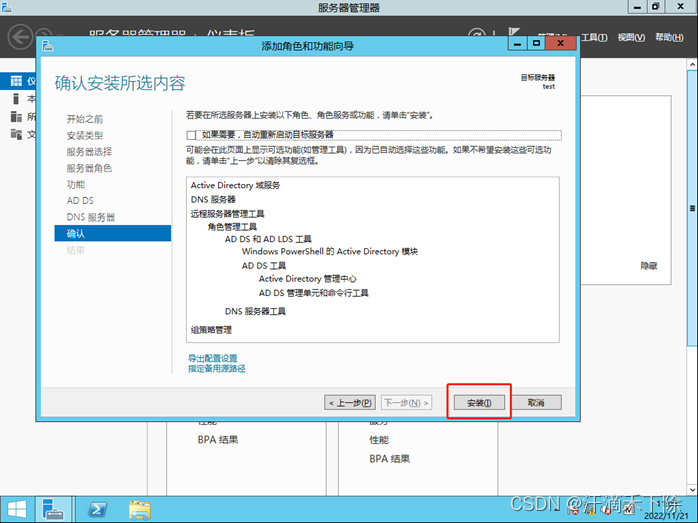Click Server Manager back arrow button
This screenshot has width=698, height=523.
click(x=20, y=36)
